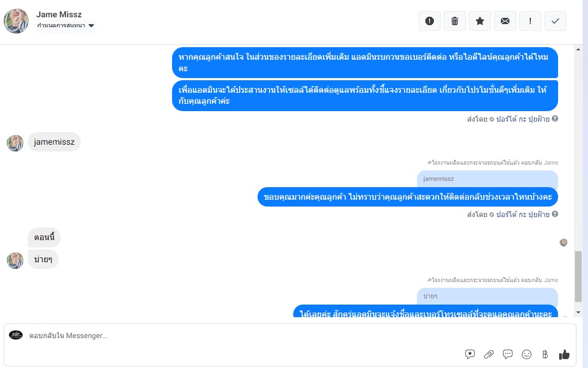
Task: Attach a file using paperclip icon
Action: [489, 354]
